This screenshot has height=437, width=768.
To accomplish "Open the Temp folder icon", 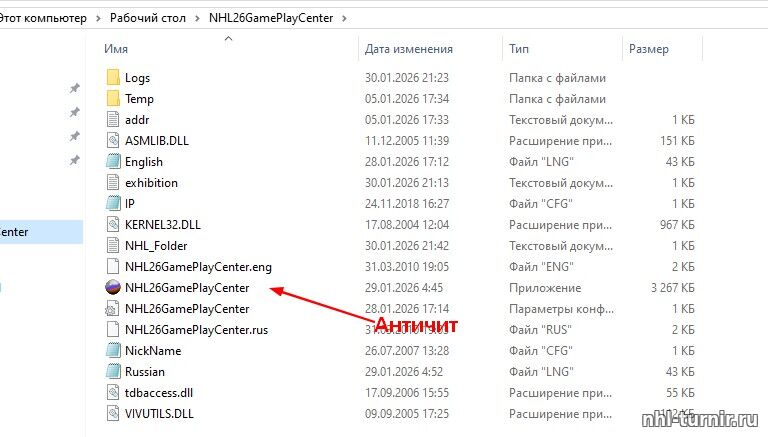I will (x=112, y=99).
